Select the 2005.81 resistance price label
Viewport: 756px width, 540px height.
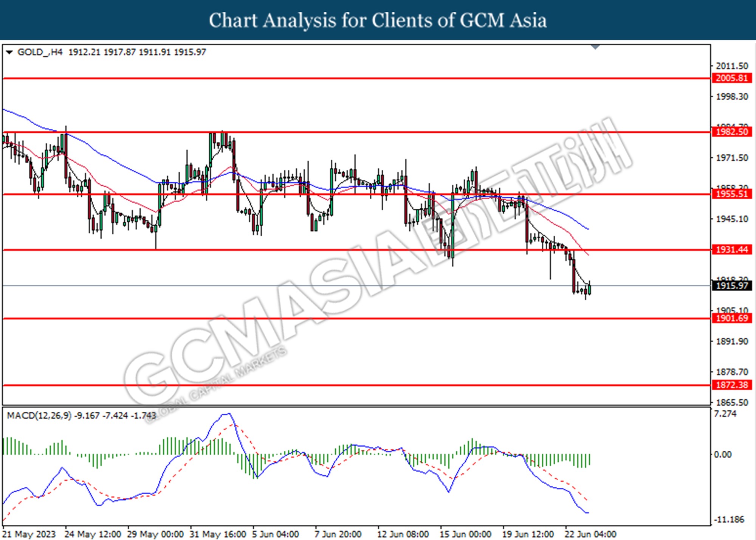[732, 78]
